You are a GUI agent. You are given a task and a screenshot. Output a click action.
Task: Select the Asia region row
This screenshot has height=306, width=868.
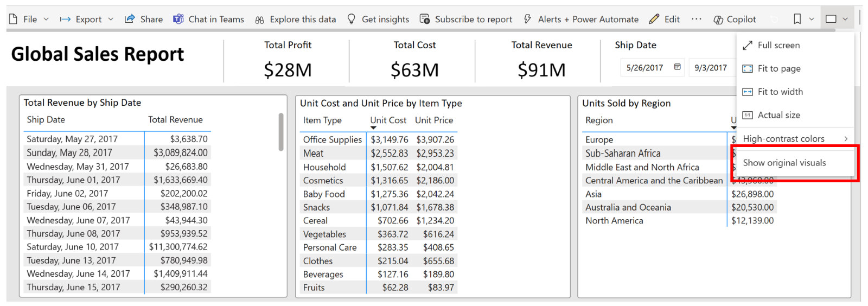679,194
